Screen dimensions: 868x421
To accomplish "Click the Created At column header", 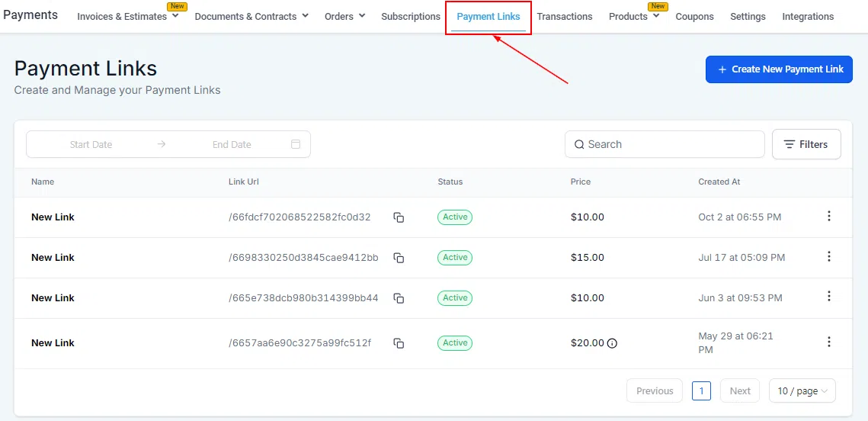I will [719, 182].
